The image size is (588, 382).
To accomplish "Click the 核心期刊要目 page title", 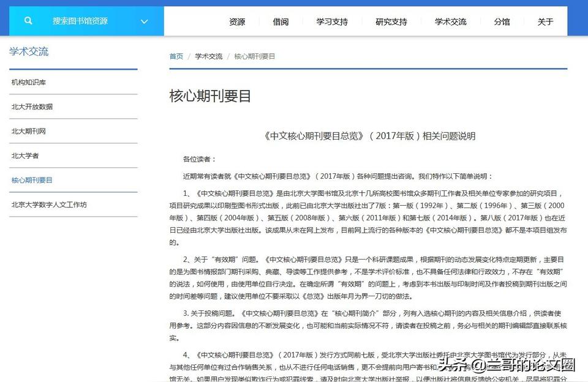I will pos(210,96).
